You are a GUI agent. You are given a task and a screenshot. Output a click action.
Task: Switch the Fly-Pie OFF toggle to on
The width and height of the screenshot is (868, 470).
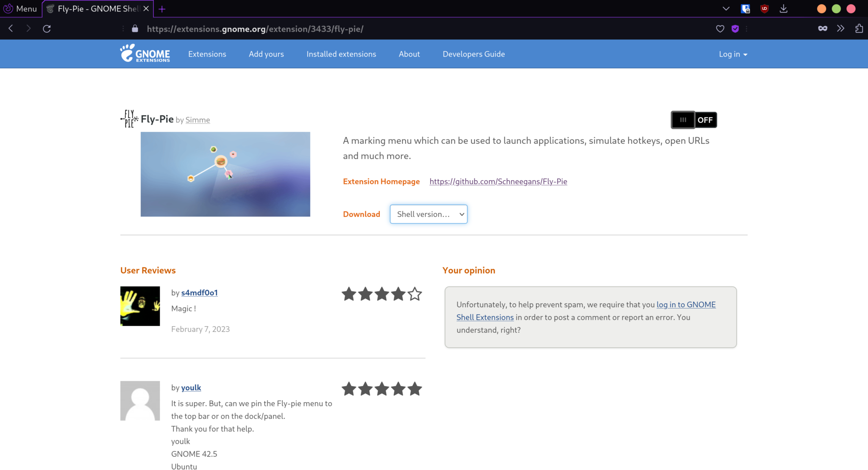[694, 120]
